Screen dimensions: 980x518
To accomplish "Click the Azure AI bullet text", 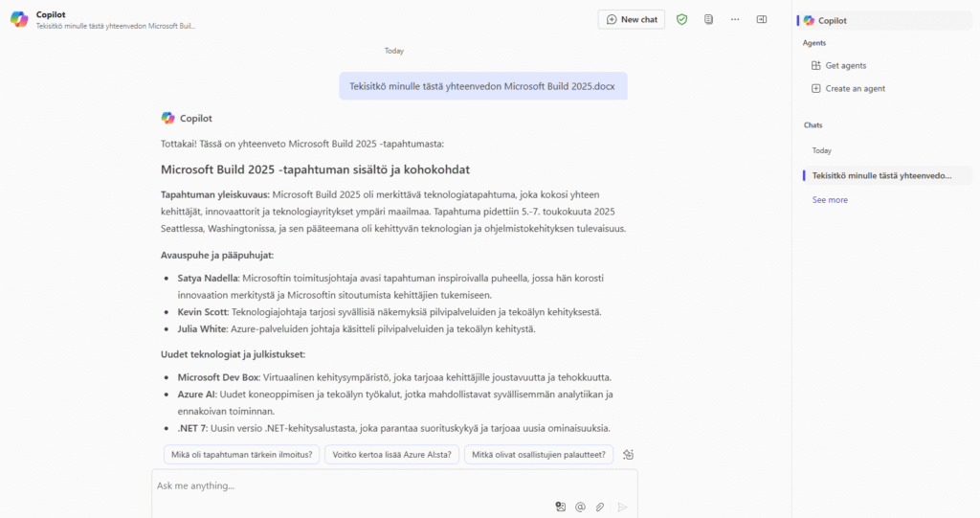I will 395,402.
